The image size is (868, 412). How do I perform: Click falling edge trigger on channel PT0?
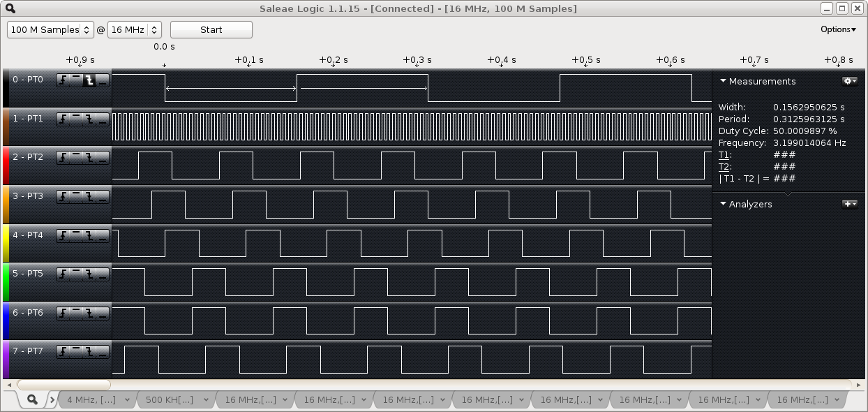click(89, 80)
